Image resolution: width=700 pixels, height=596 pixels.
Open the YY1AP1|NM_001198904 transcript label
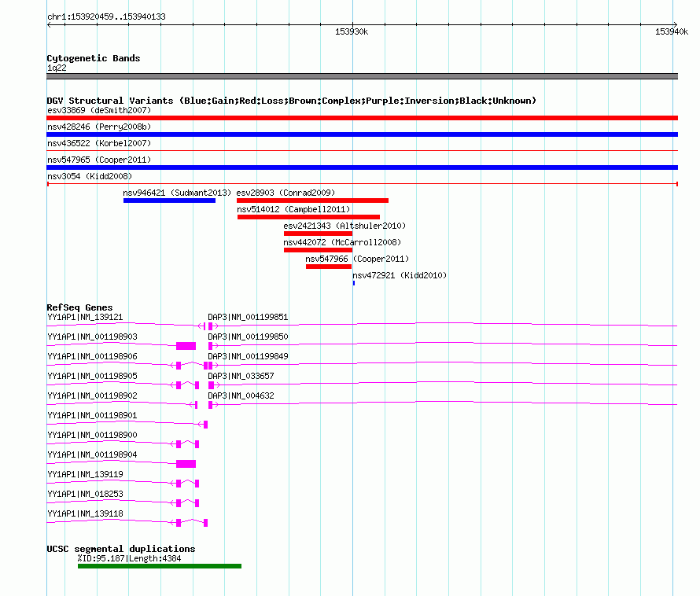tap(92, 455)
